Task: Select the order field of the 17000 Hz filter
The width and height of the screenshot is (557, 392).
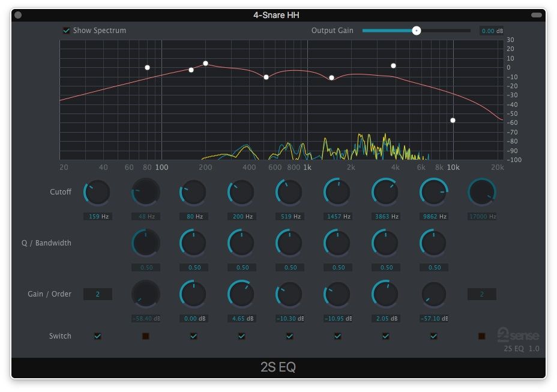Action: point(482,294)
